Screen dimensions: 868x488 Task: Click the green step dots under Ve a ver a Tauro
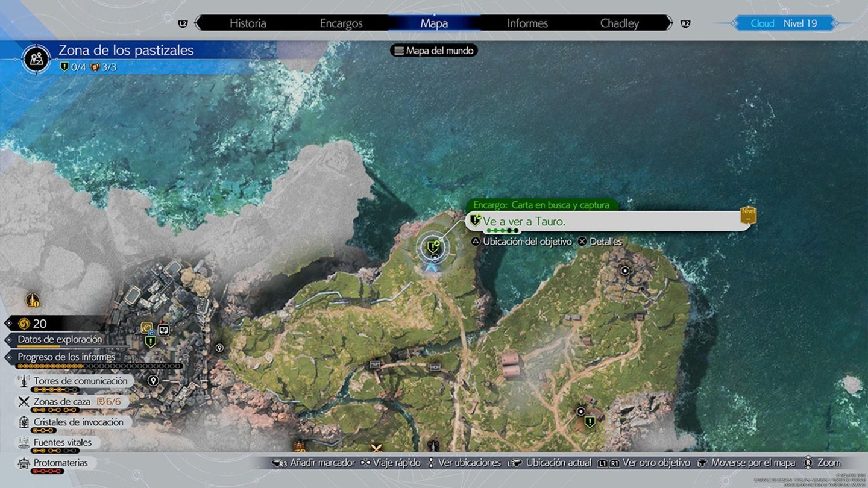coord(502,230)
